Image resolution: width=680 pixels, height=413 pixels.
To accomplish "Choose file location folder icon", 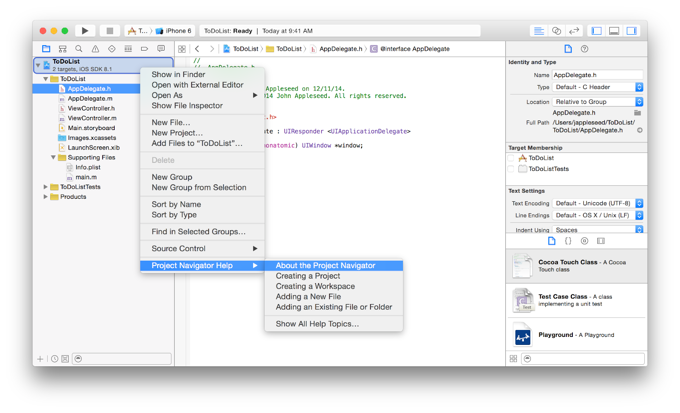I will 638,112.
